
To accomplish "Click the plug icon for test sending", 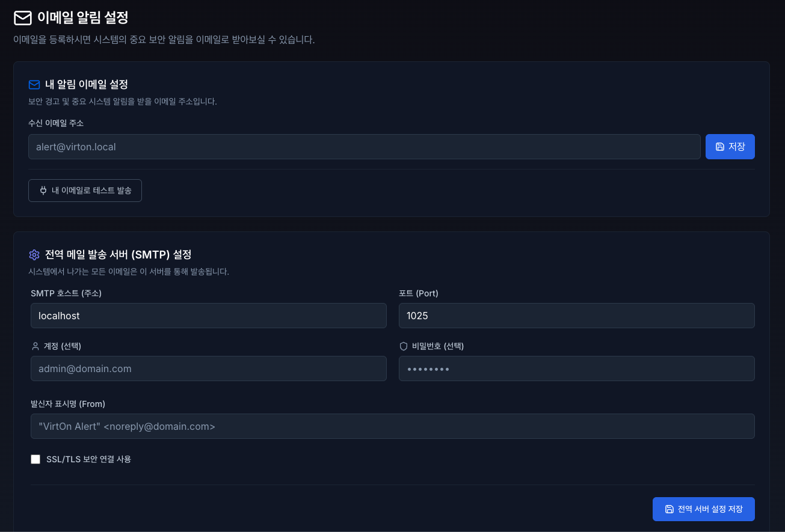I will tap(43, 191).
